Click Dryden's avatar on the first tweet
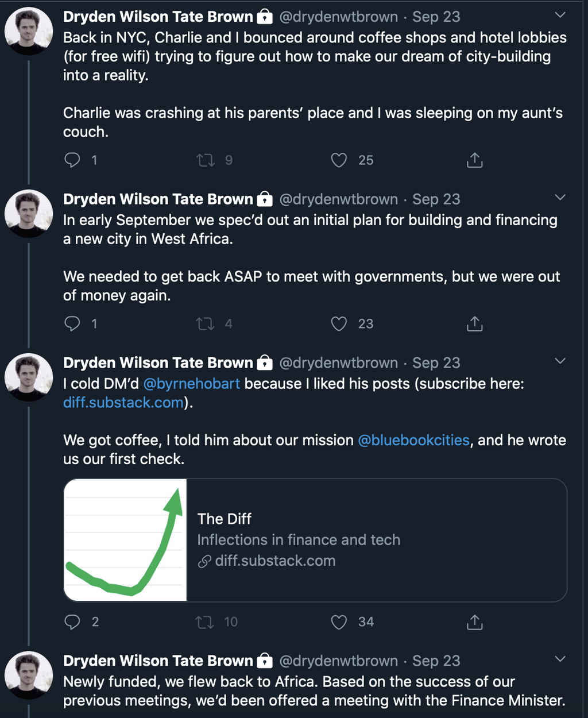 click(x=29, y=32)
